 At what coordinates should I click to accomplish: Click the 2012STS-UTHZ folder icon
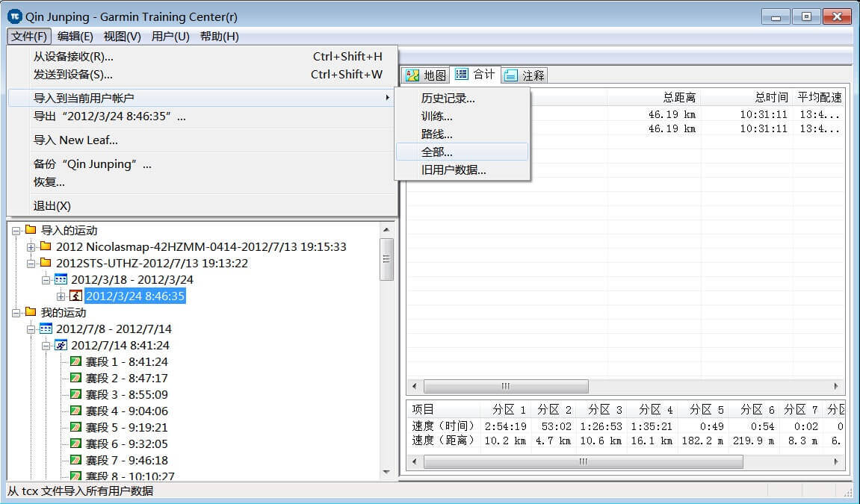tap(46, 263)
